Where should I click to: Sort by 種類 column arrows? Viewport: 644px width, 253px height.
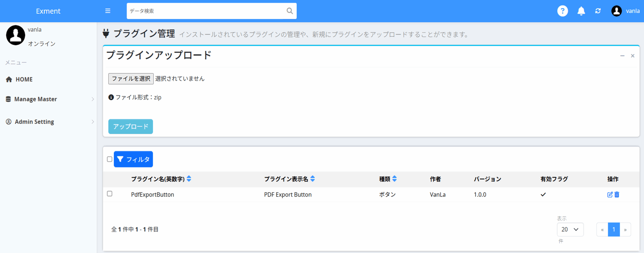tap(394, 179)
